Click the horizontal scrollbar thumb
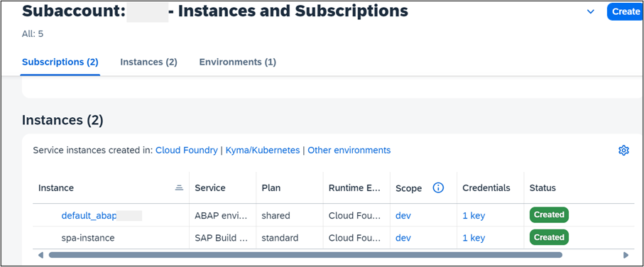This screenshot has height=267, width=644. [x=305, y=255]
